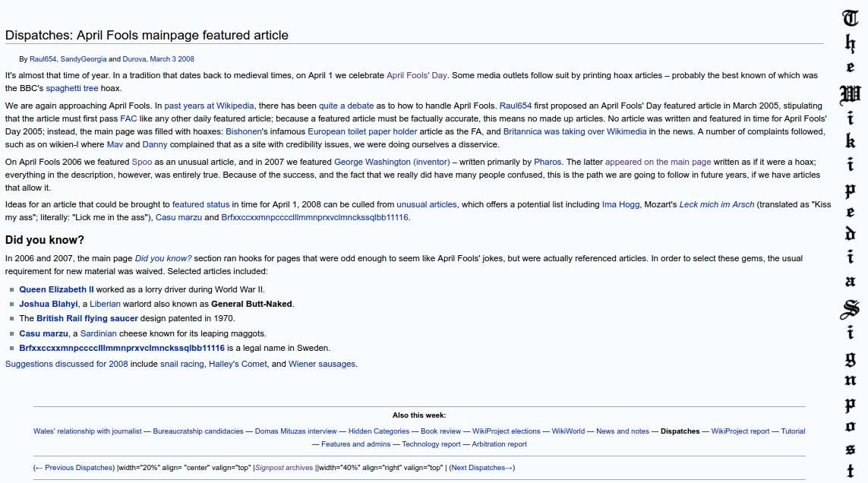The width and height of the screenshot is (868, 483).
Task: Open the Wiener sausages link
Action: click(322, 364)
